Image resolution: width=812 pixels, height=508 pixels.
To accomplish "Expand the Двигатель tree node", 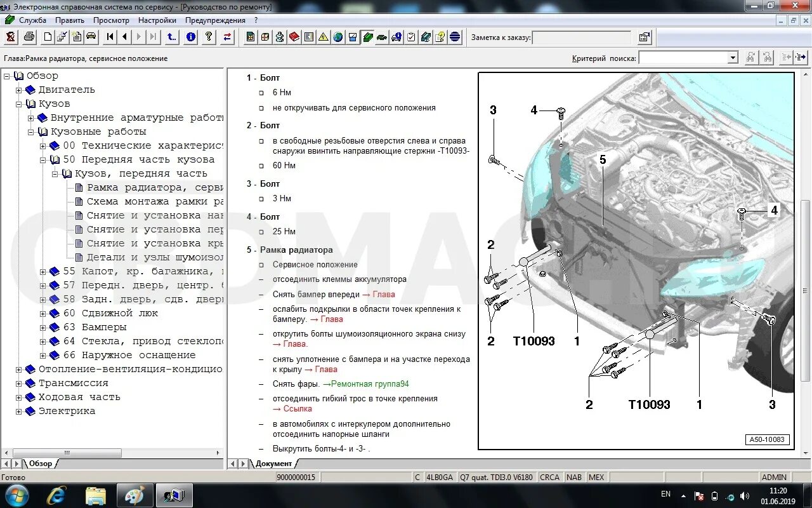I will pos(19,90).
